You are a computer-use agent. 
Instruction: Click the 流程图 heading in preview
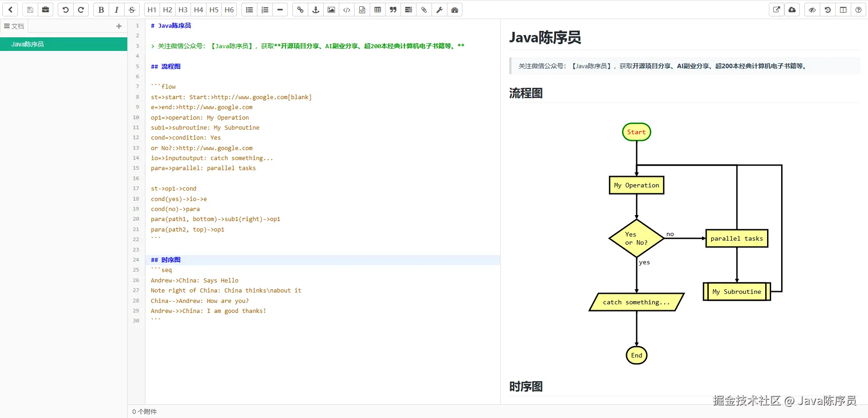coord(526,93)
